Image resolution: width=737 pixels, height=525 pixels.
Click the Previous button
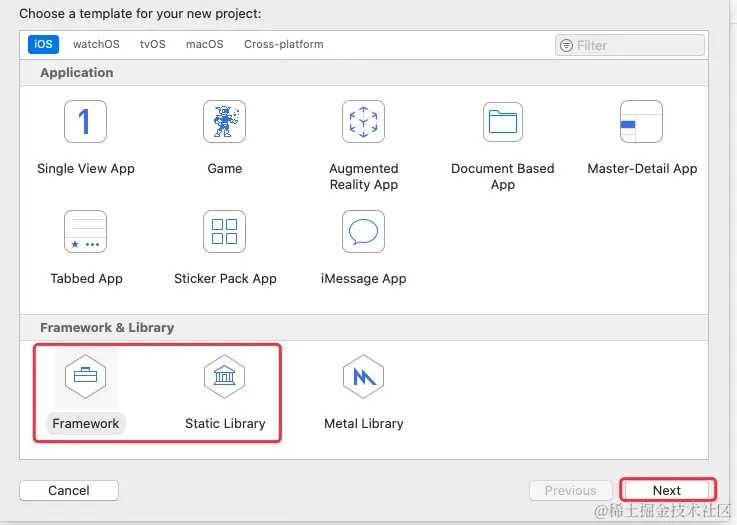point(571,490)
